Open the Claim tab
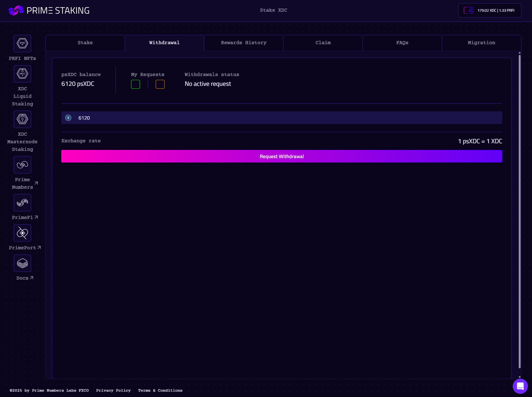This screenshot has width=532, height=397. [323, 43]
